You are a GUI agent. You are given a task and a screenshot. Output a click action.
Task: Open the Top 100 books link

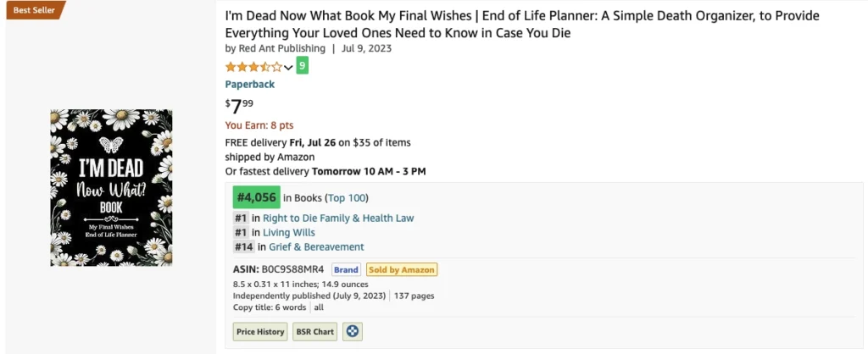347,198
